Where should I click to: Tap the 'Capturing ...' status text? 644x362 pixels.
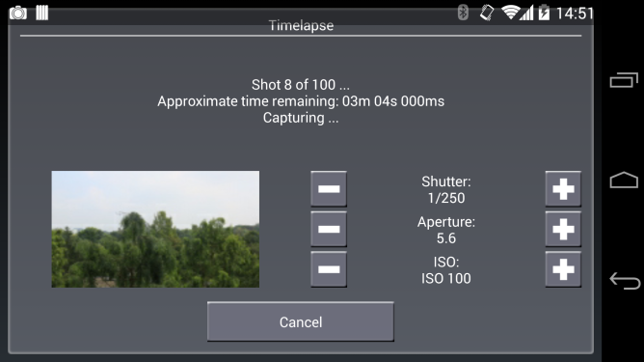tap(301, 118)
